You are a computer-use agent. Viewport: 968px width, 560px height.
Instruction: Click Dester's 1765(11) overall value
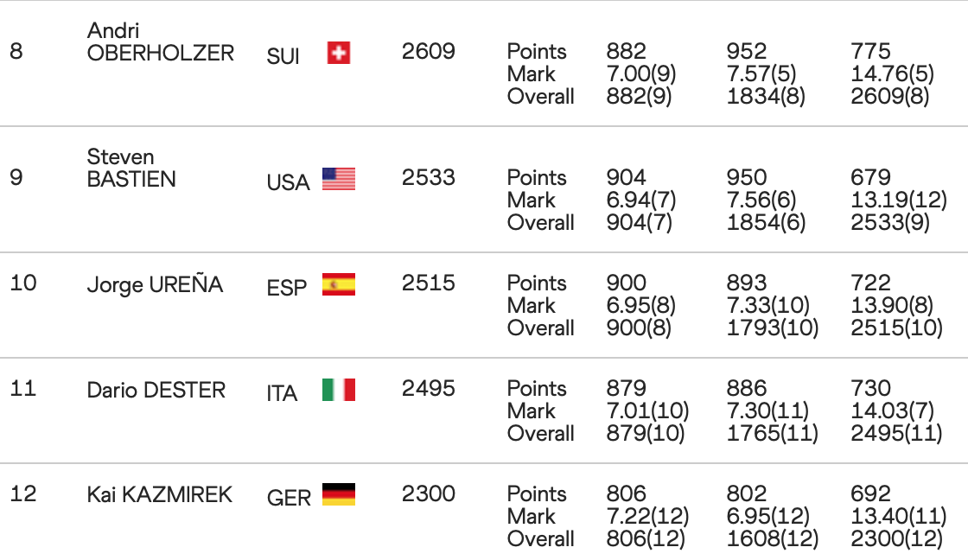pyautogui.click(x=772, y=433)
